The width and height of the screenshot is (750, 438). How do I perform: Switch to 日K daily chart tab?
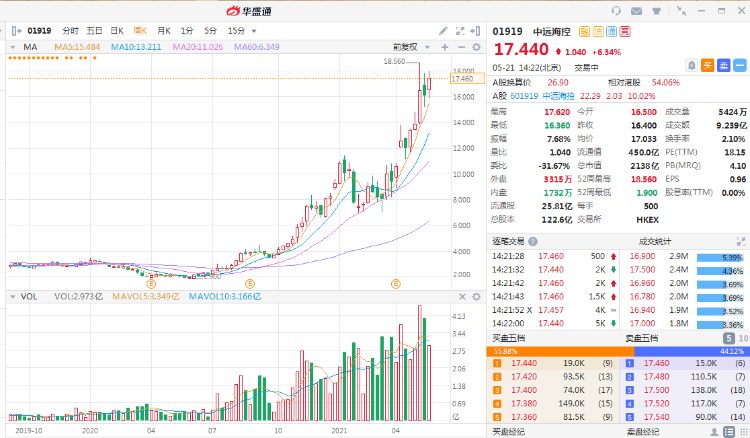[117, 31]
